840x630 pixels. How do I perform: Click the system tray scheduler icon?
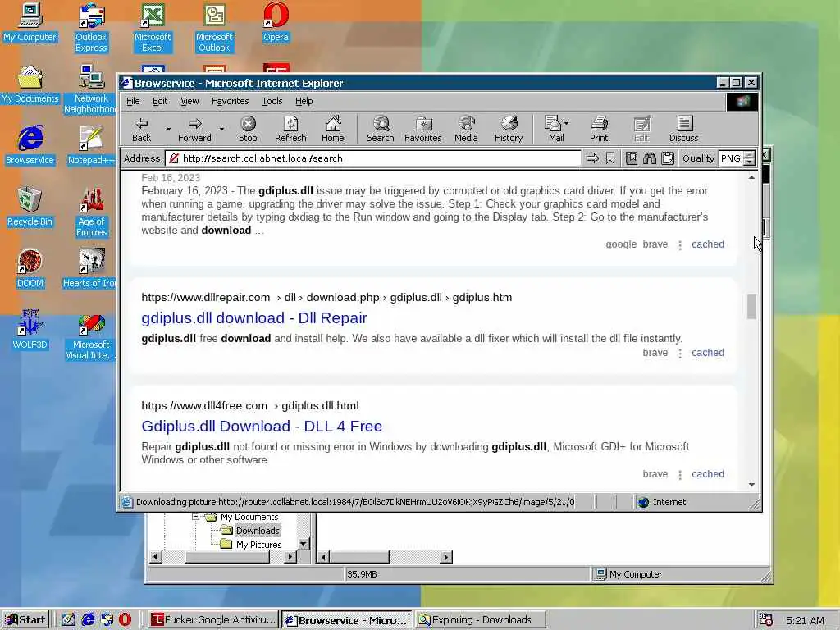[765, 620]
